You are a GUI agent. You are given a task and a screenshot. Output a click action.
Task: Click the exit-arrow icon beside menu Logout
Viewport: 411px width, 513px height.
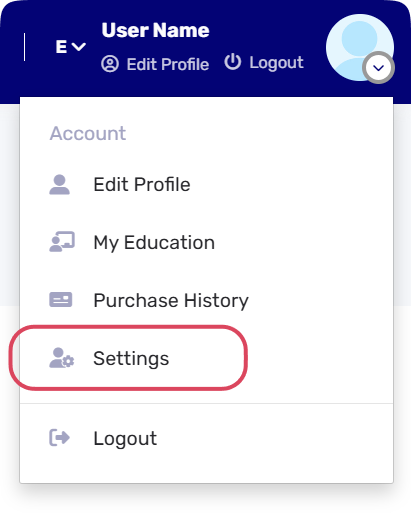point(60,438)
